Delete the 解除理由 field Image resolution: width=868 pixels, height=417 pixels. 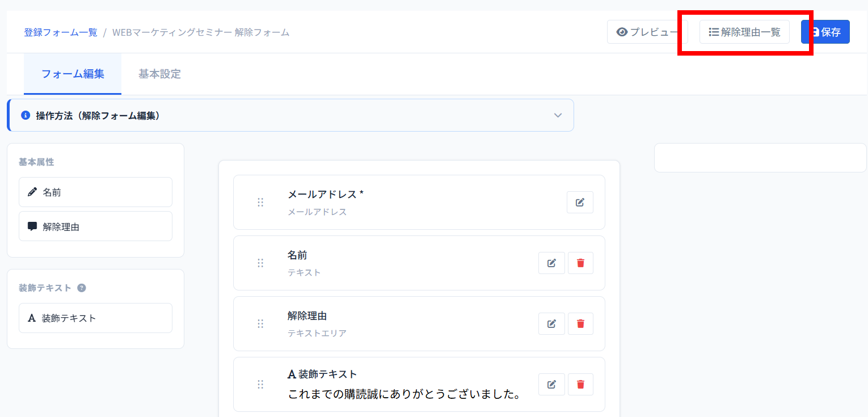point(580,324)
